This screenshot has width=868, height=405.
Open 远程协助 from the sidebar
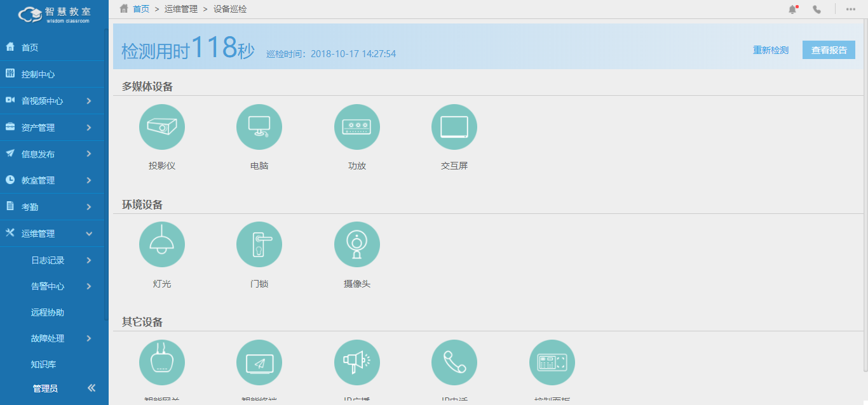(x=48, y=312)
